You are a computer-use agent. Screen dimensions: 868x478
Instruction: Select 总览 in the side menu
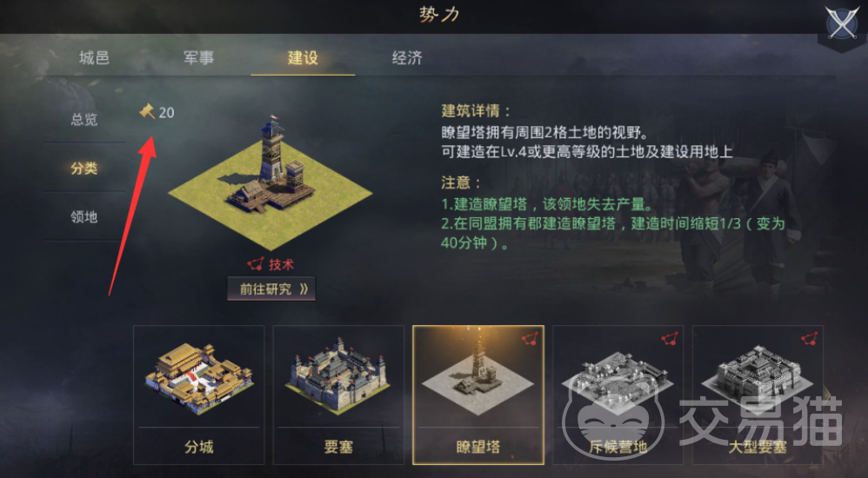pos(84,120)
